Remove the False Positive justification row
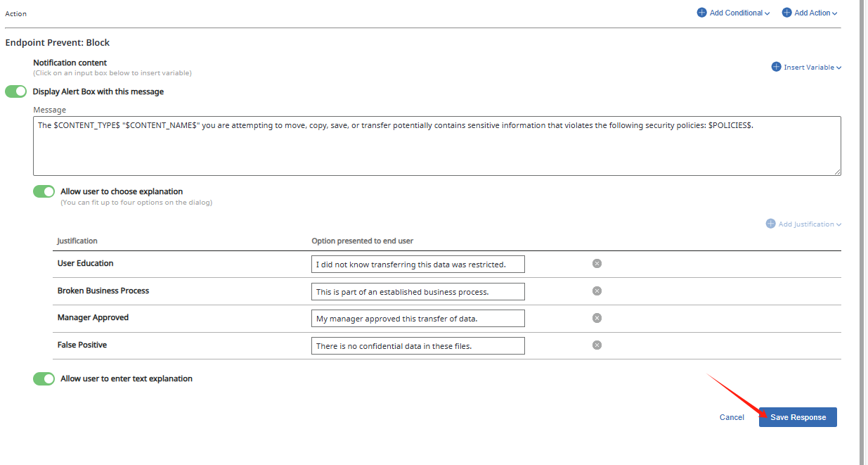The image size is (868, 465). 597,345
